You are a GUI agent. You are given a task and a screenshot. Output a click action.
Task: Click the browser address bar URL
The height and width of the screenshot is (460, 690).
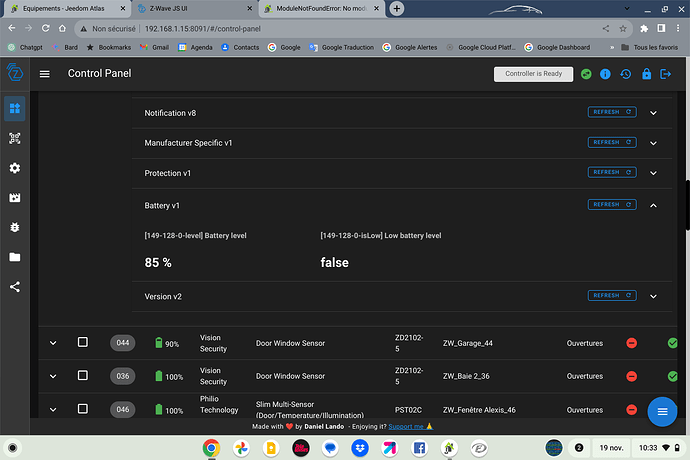click(203, 29)
